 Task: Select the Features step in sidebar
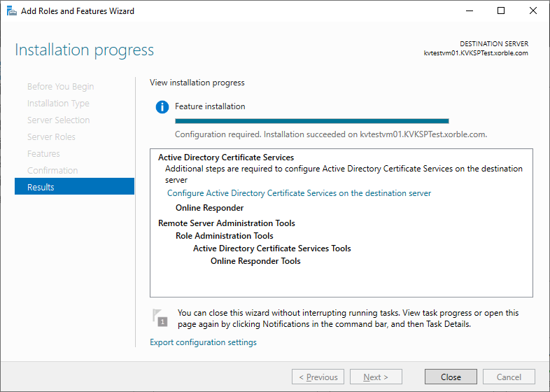pyautogui.click(x=43, y=154)
